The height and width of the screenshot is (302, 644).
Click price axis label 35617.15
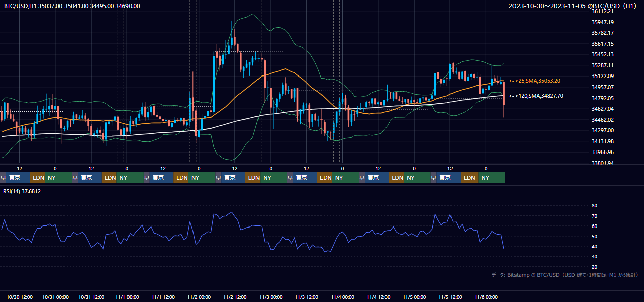point(603,44)
